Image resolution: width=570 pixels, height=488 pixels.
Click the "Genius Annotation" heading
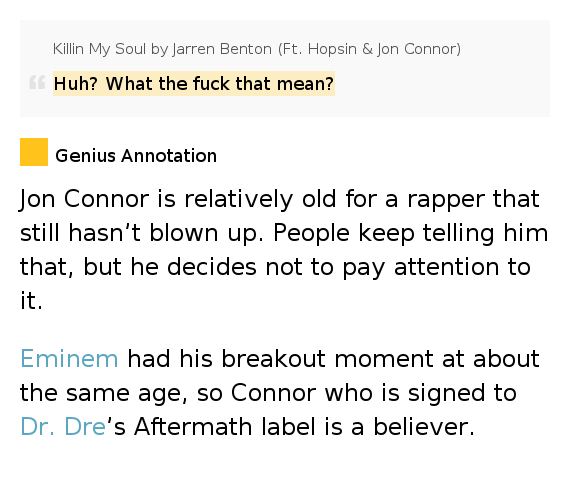pos(136,156)
